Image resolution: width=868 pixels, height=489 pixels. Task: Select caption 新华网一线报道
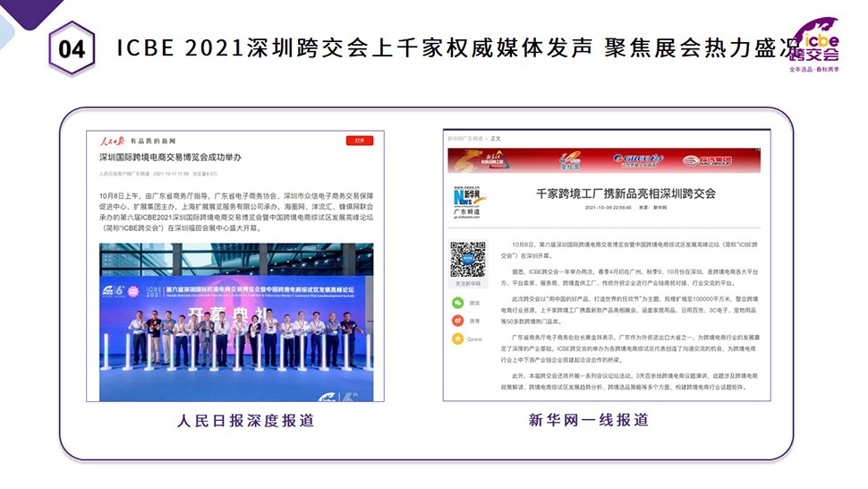(589, 420)
